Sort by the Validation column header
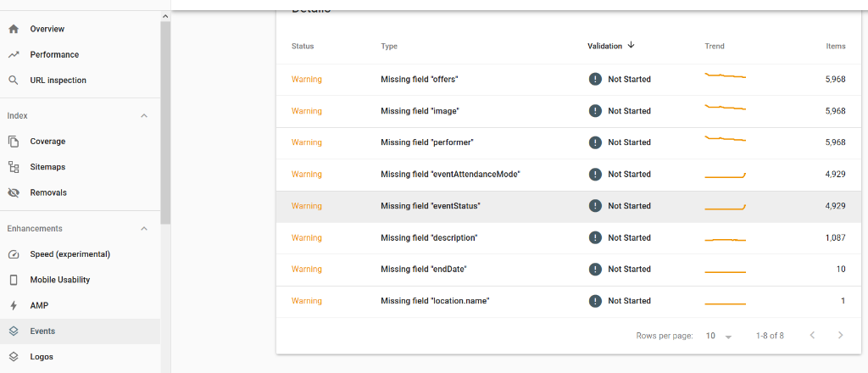Image resolution: width=868 pixels, height=373 pixels. click(x=604, y=46)
